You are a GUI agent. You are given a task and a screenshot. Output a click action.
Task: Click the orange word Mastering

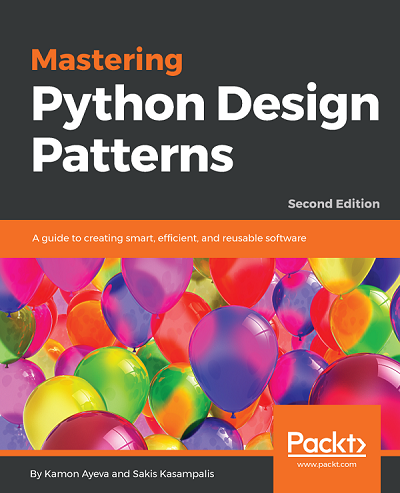(107, 60)
